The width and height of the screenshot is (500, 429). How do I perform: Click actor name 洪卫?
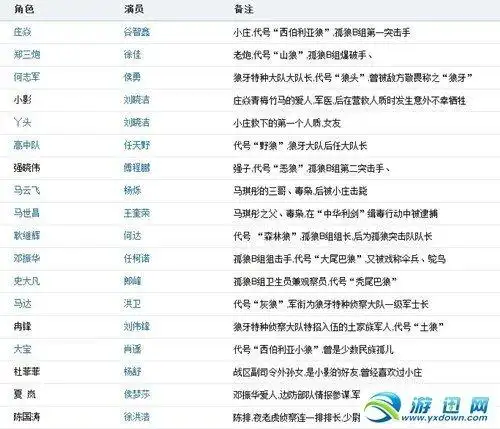132,304
